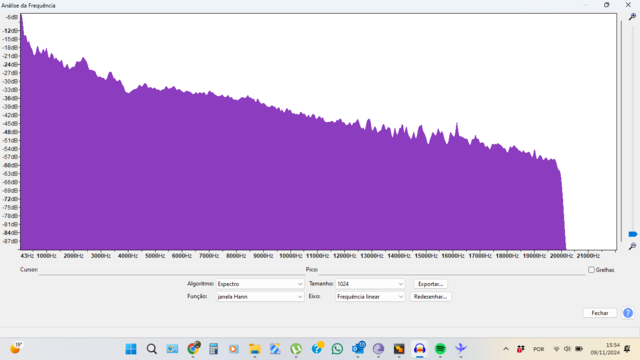Open Spotify from the taskbar
Screen dimensions: 640x360
[440, 349]
